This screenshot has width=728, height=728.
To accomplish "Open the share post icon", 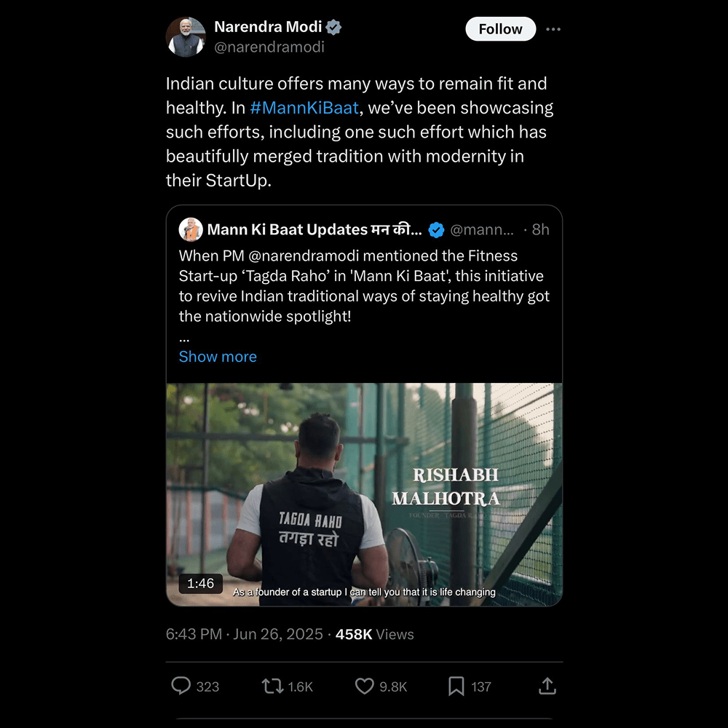I will [547, 686].
